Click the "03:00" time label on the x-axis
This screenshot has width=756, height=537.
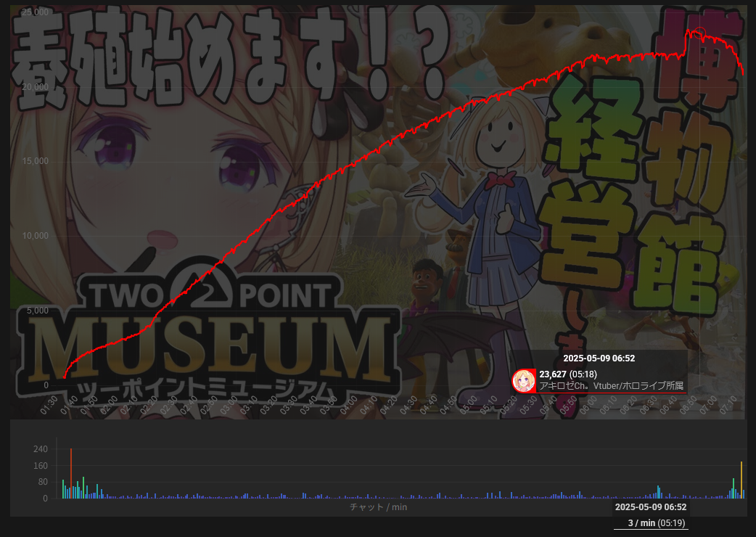[229, 405]
